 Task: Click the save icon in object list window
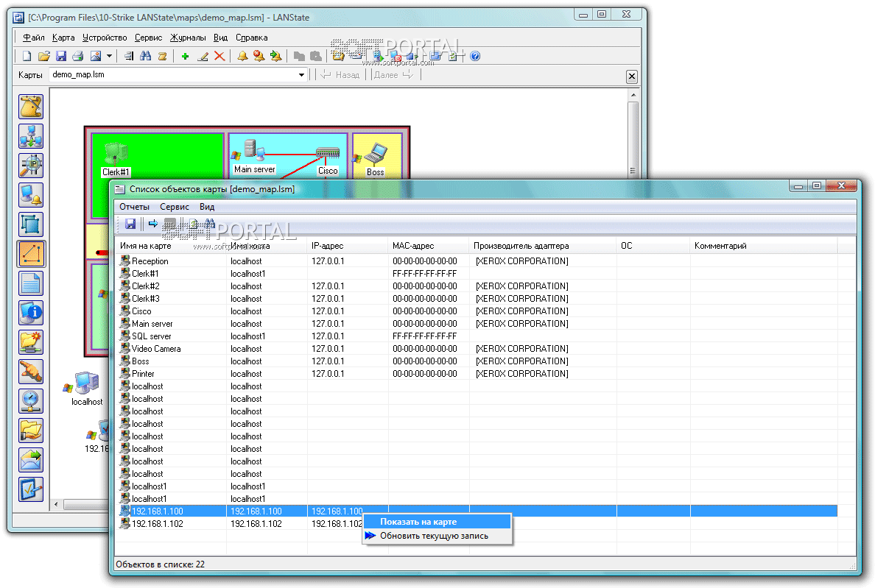tap(130, 224)
